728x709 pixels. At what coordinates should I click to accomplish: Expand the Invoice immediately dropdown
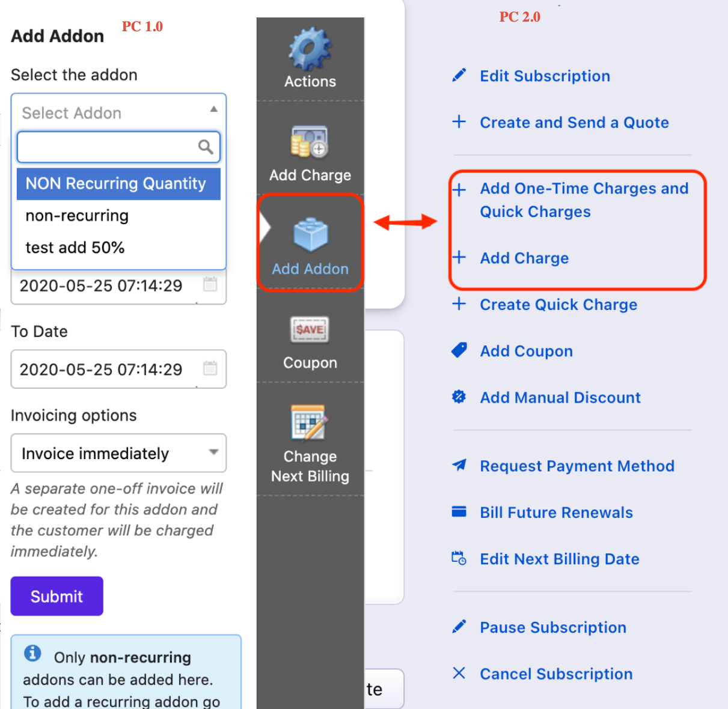coord(213,452)
